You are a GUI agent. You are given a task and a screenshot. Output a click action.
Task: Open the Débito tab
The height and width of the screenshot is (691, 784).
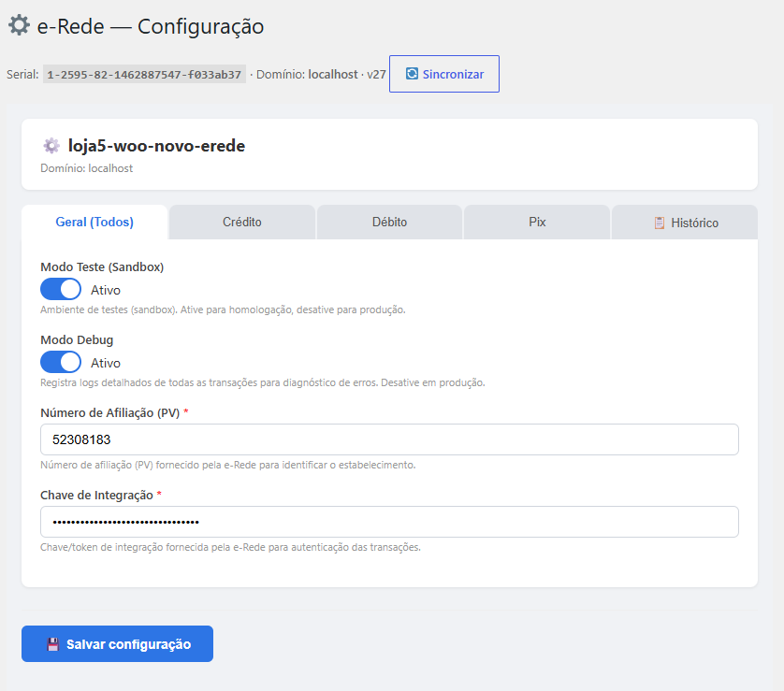click(x=389, y=222)
